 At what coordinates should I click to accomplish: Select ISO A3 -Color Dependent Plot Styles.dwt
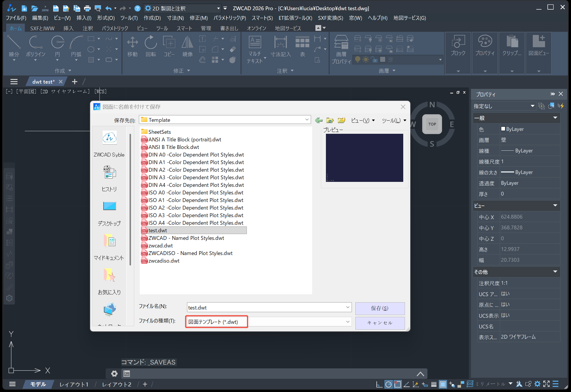coord(192,215)
